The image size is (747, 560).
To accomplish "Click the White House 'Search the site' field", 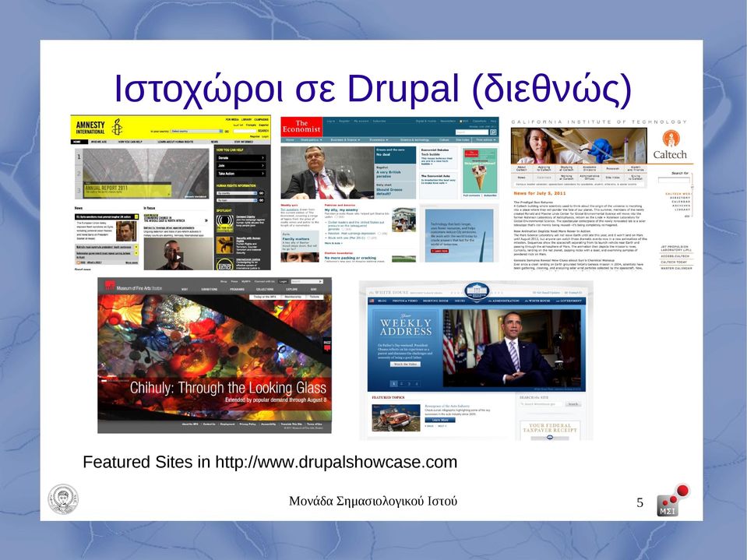I will click(x=541, y=403).
